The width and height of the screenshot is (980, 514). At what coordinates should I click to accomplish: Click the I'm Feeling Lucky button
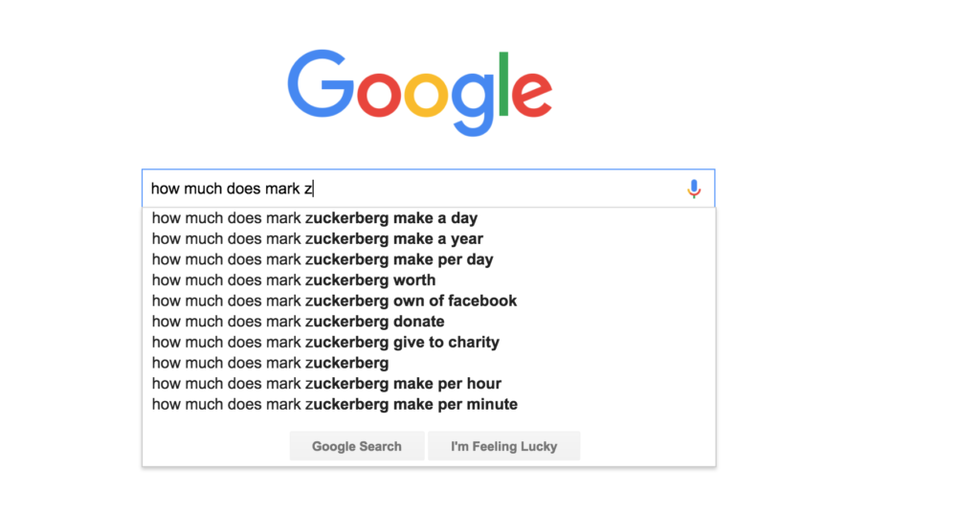[503, 446]
